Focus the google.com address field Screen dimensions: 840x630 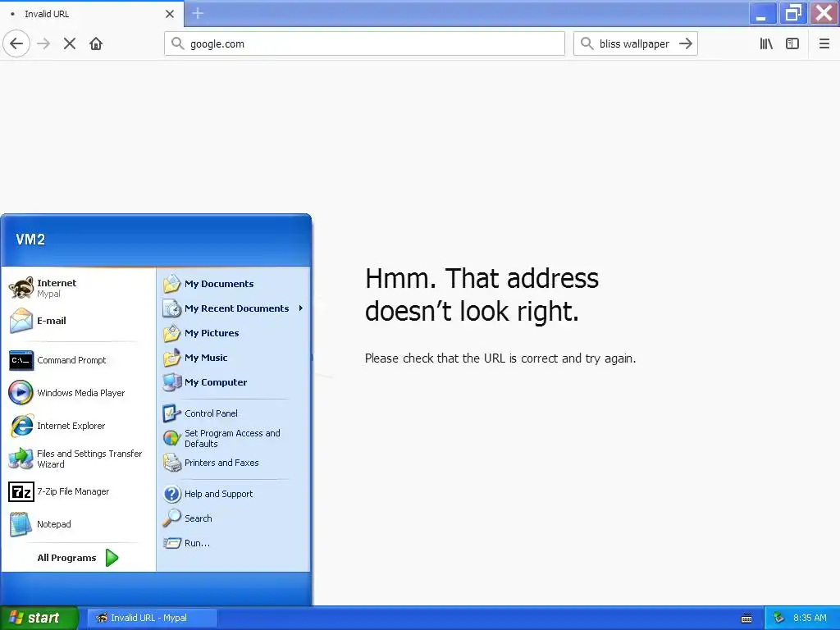[x=364, y=43]
